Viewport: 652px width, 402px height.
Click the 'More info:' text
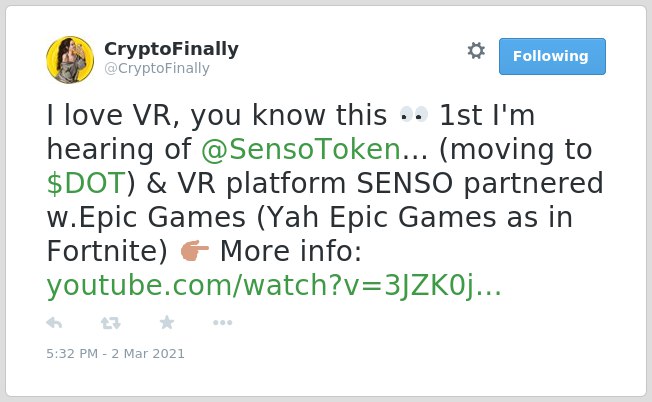click(291, 251)
